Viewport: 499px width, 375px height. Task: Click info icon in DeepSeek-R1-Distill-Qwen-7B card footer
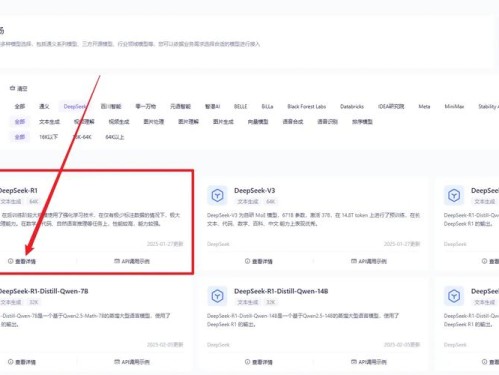point(10,362)
